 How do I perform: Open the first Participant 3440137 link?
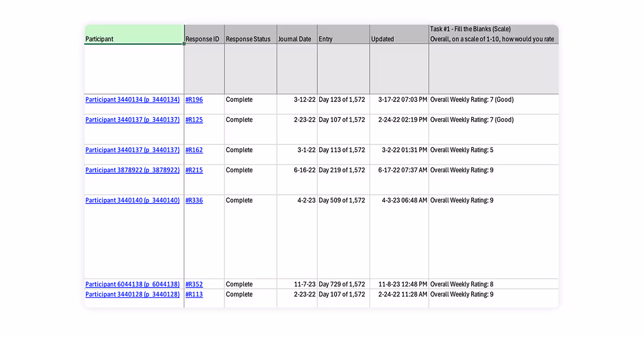133,120
